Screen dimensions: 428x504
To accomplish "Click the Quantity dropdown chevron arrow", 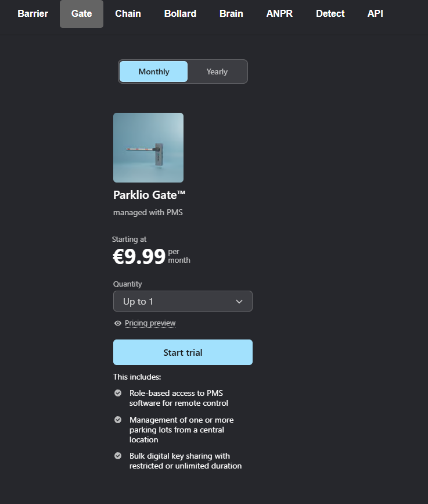I will [239, 301].
